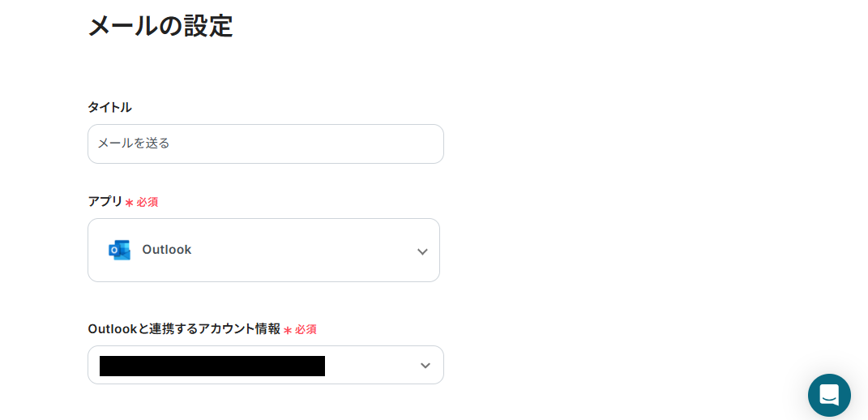The image size is (868, 420).
Task: Click the メールを送る text in title field
Action: [x=134, y=144]
